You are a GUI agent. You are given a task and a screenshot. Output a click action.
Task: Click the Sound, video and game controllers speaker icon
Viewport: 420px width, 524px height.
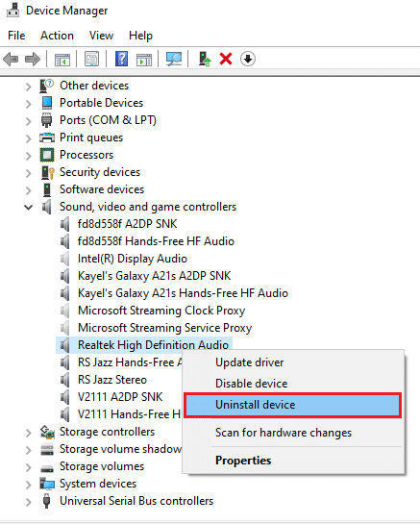(47, 207)
